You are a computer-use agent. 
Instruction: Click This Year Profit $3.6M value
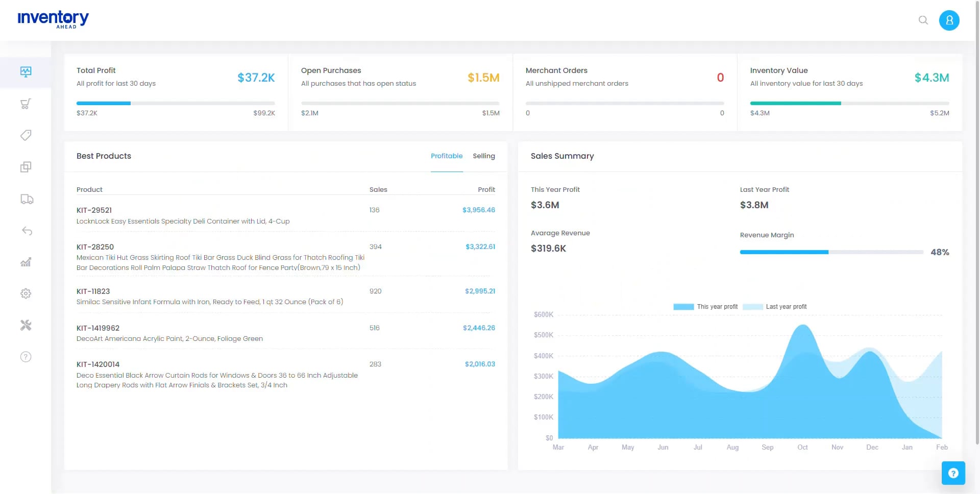click(545, 205)
